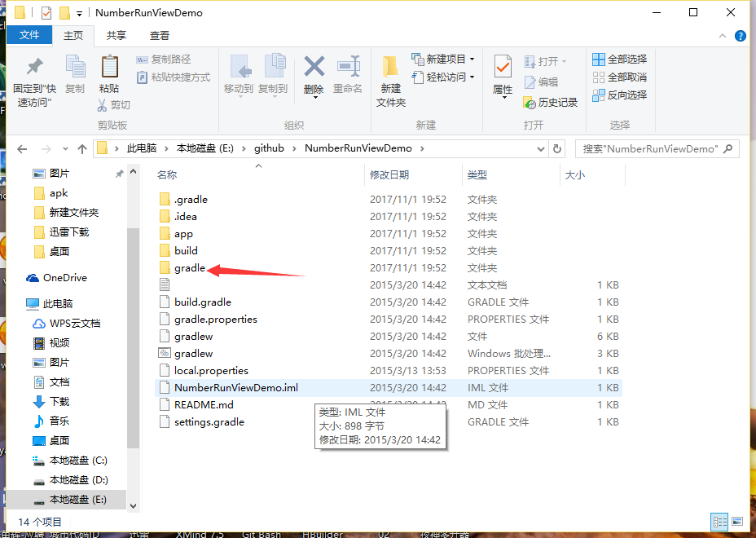Click the Back navigation arrow
The image size is (756, 538).
[22, 149]
